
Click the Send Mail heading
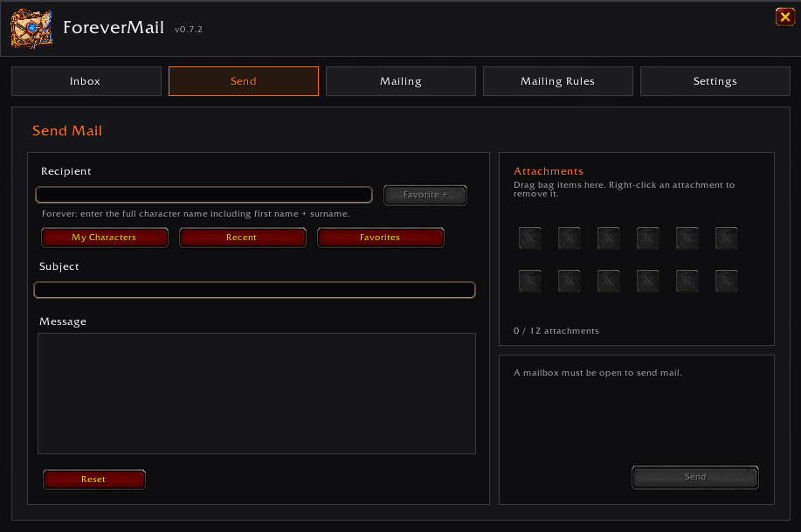[67, 131]
